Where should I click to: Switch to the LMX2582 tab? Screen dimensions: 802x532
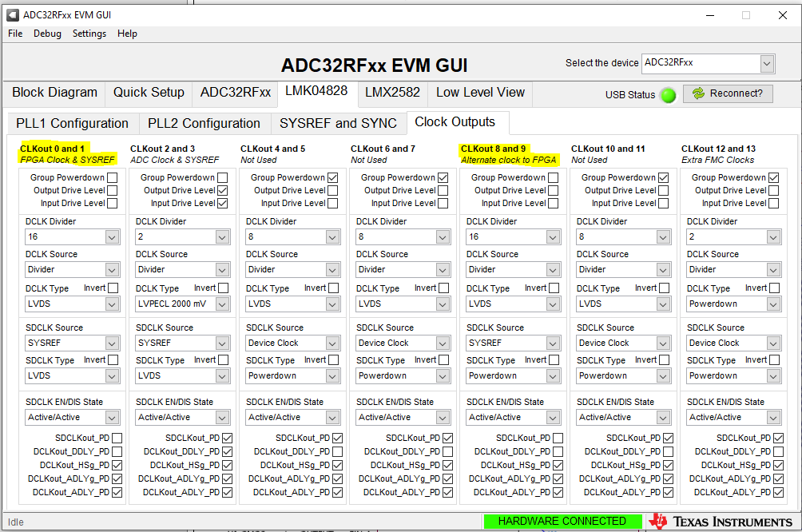392,93
